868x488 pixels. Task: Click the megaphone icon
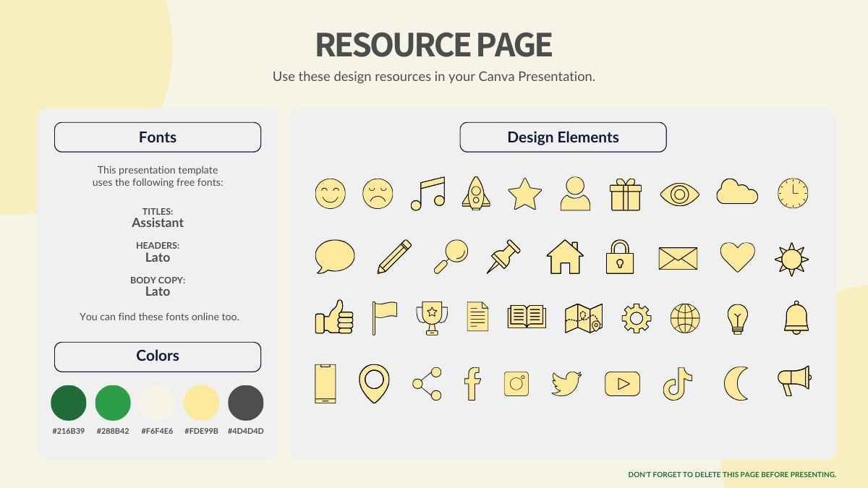tap(794, 381)
